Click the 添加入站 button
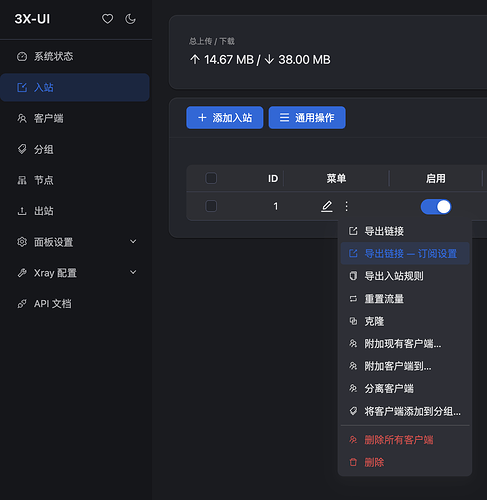Image resolution: width=487 pixels, height=500 pixels. (x=225, y=117)
